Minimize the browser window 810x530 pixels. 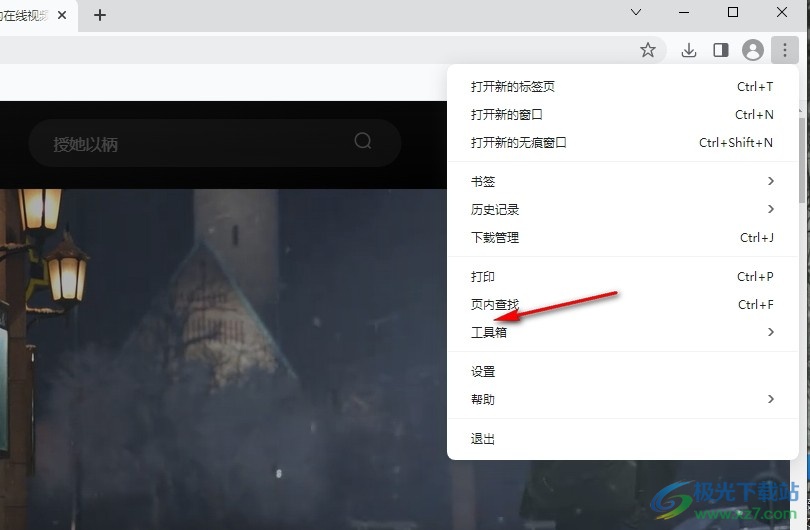[684, 12]
